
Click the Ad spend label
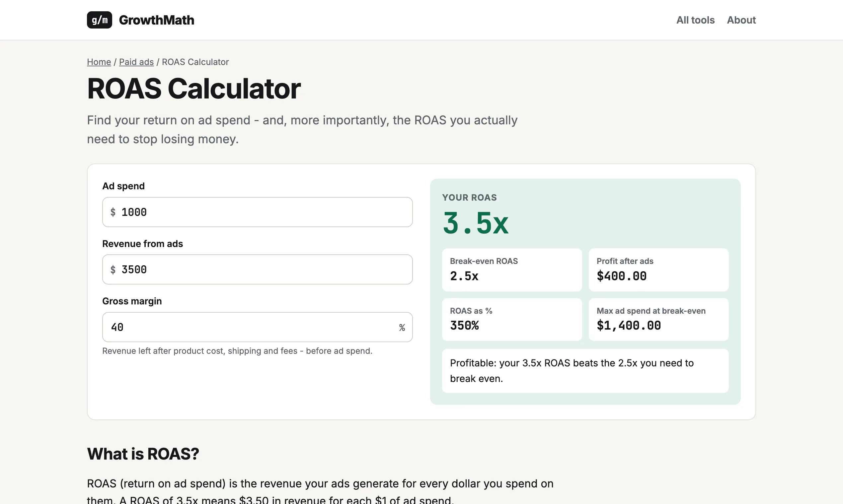pyautogui.click(x=123, y=186)
